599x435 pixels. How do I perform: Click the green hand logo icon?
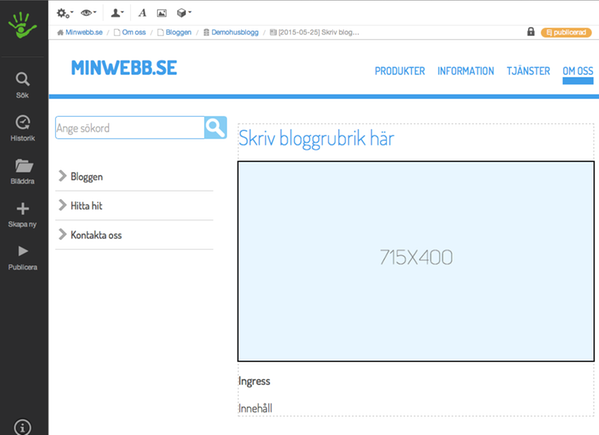(23, 25)
